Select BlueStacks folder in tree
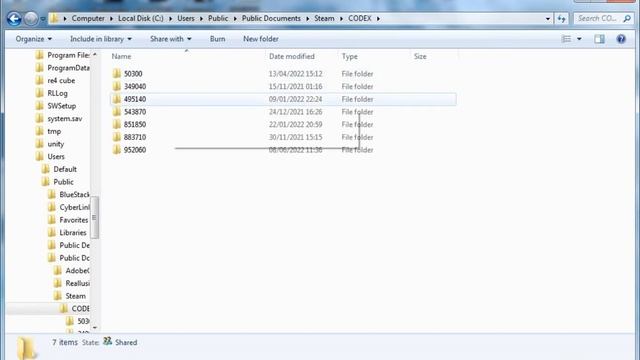 point(69,194)
